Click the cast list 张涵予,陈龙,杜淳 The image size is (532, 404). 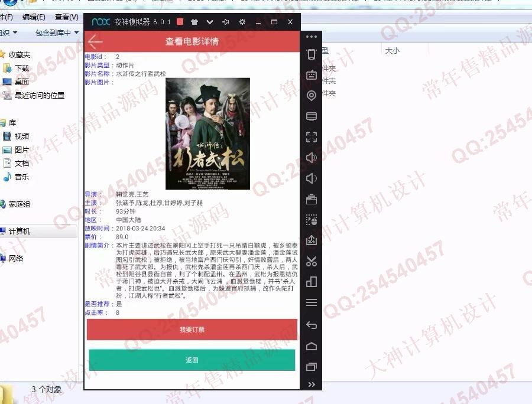[159, 203]
